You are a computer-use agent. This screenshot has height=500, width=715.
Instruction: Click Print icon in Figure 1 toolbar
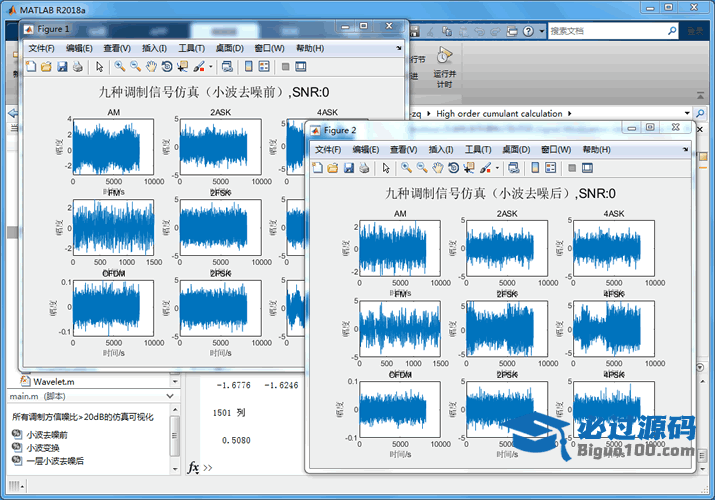pos(77,67)
